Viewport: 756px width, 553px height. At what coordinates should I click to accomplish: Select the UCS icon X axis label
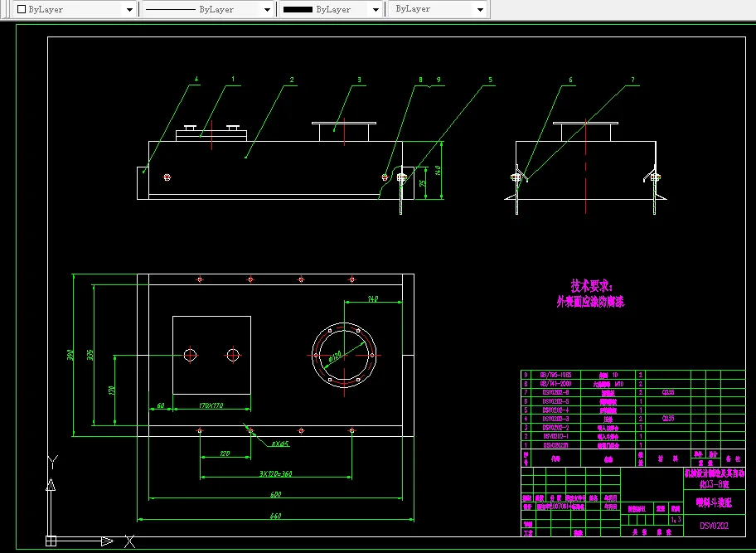tap(129, 541)
